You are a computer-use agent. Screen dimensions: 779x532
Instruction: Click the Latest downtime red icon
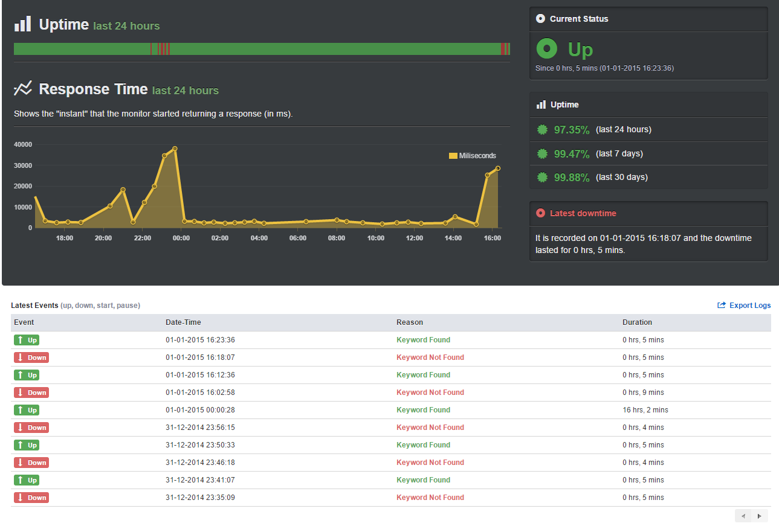540,213
